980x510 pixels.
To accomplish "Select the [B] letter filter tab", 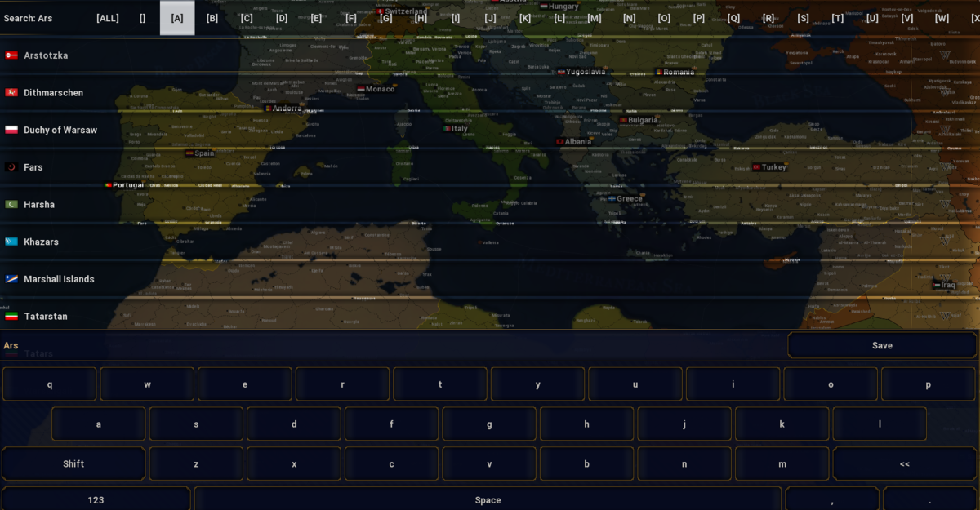I will click(212, 18).
